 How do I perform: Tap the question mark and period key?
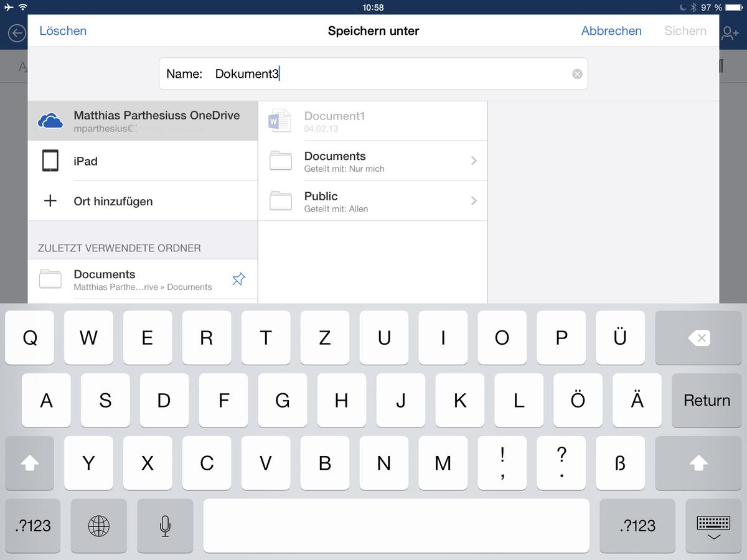[x=561, y=463]
